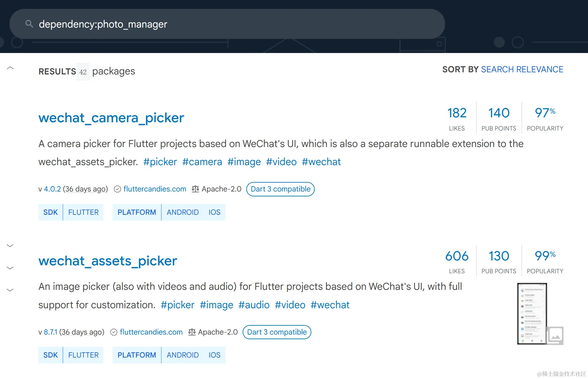
Task: Click verified publisher icon on wechat_camera_picker
Action: [117, 189]
